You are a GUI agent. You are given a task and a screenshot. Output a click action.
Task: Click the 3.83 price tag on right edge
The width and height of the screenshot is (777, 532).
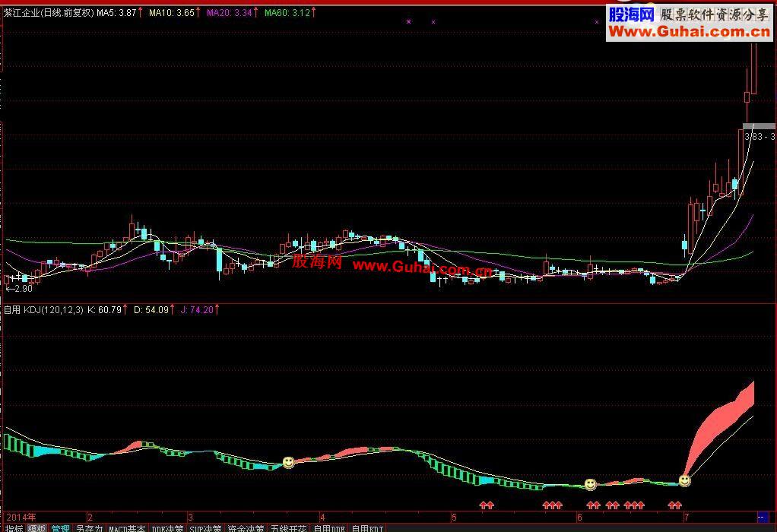(x=759, y=136)
